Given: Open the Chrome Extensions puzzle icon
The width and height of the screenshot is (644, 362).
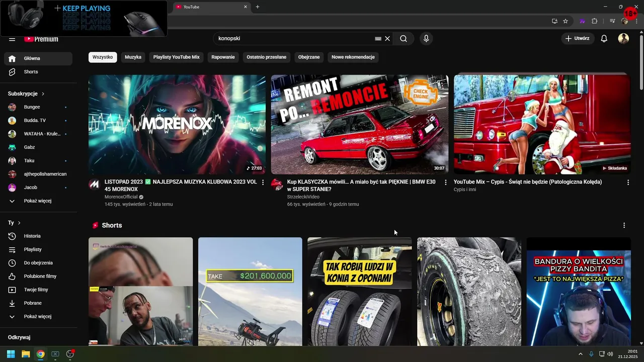Looking at the screenshot, I should point(595,21).
